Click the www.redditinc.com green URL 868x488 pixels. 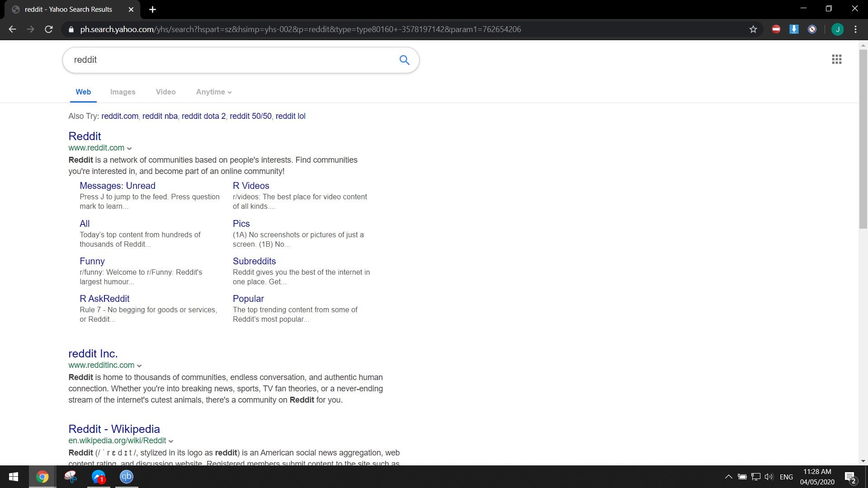(101, 365)
